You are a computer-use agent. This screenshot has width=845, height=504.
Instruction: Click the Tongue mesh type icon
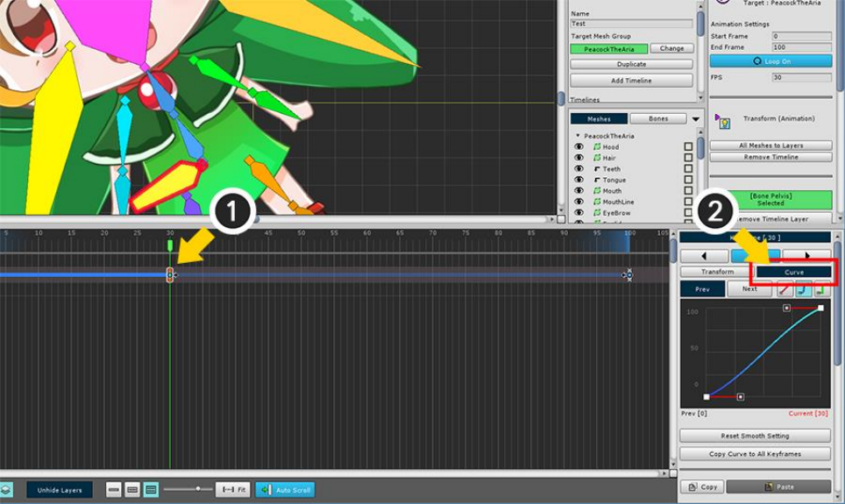click(597, 180)
